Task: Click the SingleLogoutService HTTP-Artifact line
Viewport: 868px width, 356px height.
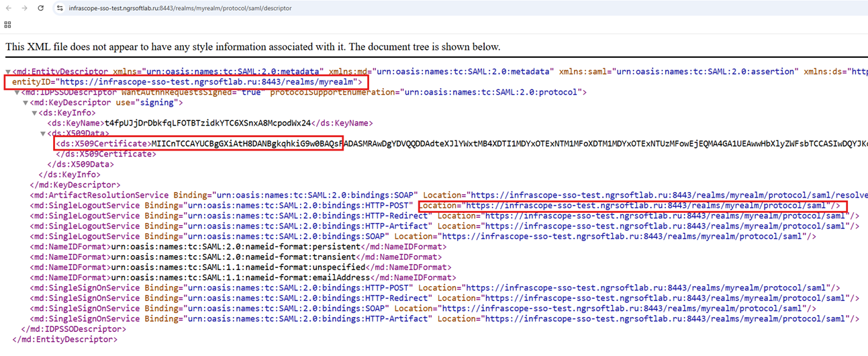Action: pyautogui.click(x=444, y=226)
